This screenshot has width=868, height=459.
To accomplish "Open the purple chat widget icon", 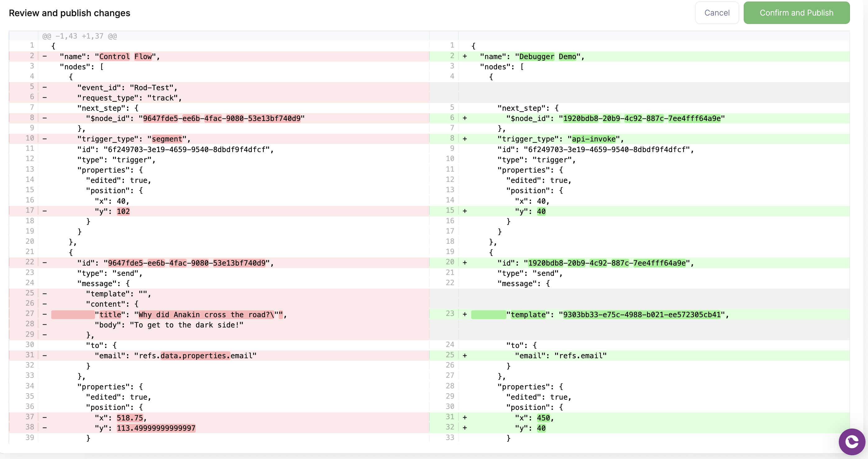I will [x=852, y=442].
